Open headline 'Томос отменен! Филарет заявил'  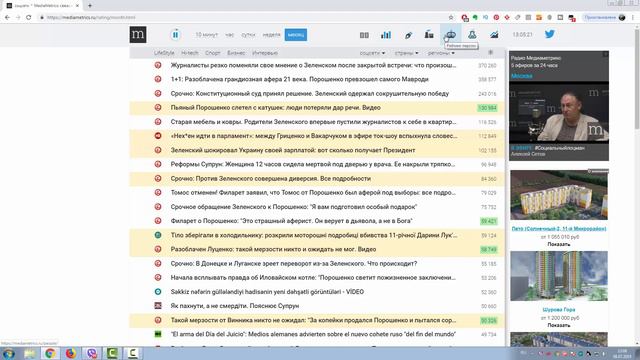(313, 192)
